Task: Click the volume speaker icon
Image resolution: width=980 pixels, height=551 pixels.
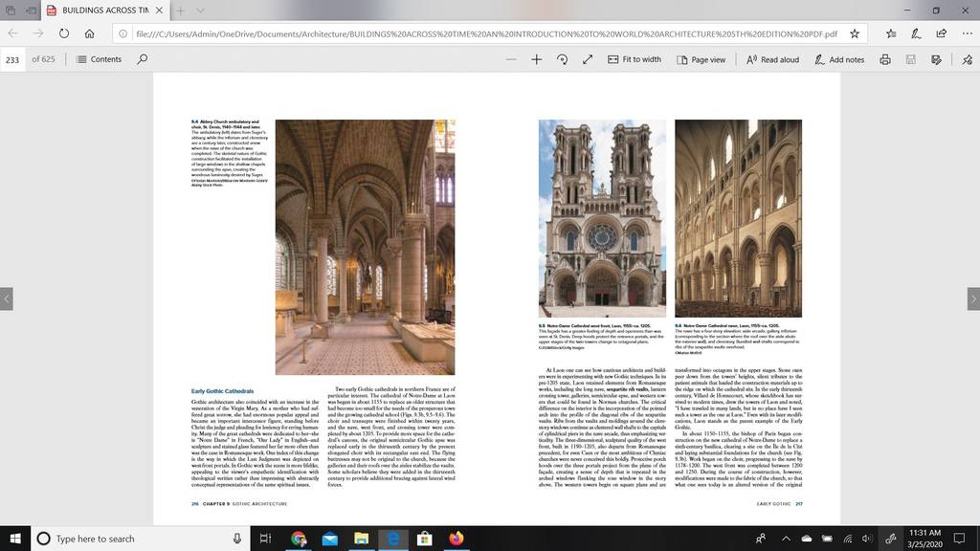Action: point(866,539)
